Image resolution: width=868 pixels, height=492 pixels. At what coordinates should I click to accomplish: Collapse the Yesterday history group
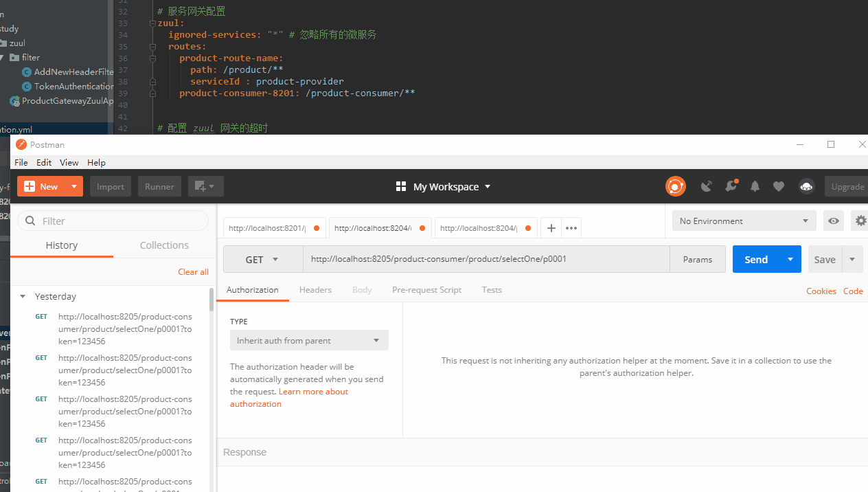point(23,296)
